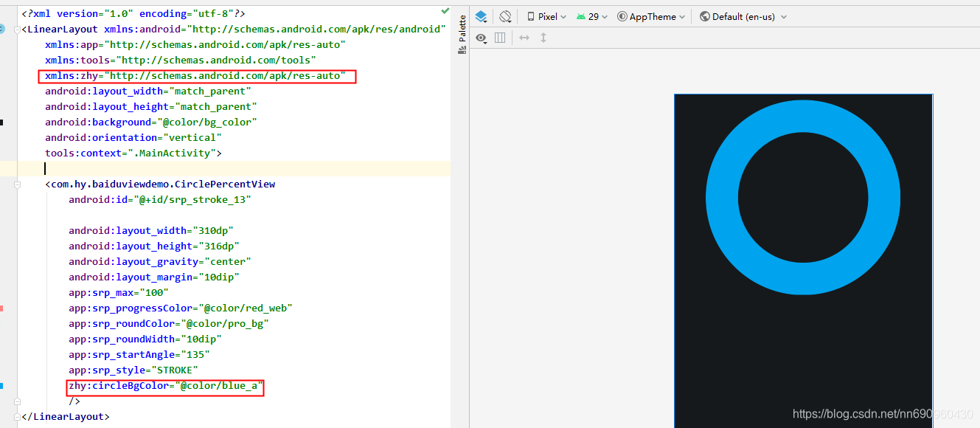
Task: Click the app:srp_progressColor line
Action: click(x=181, y=308)
